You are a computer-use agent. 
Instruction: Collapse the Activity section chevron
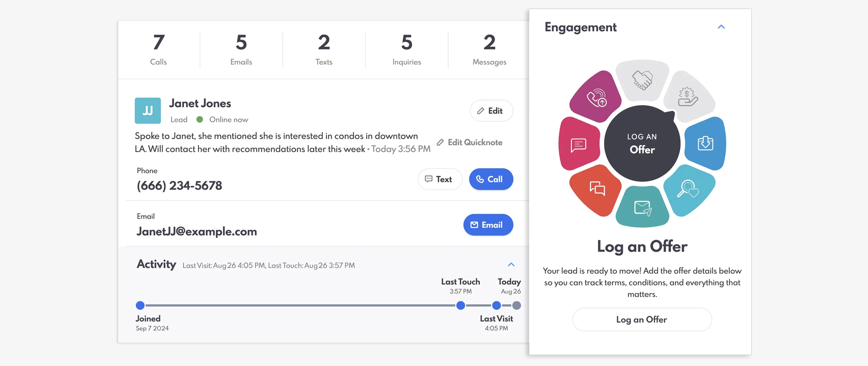(511, 265)
